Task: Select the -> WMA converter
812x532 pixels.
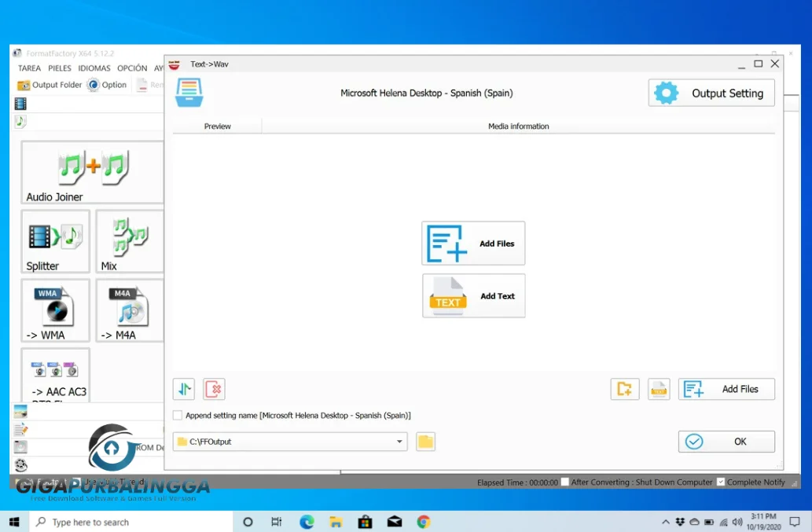Action: pos(55,310)
